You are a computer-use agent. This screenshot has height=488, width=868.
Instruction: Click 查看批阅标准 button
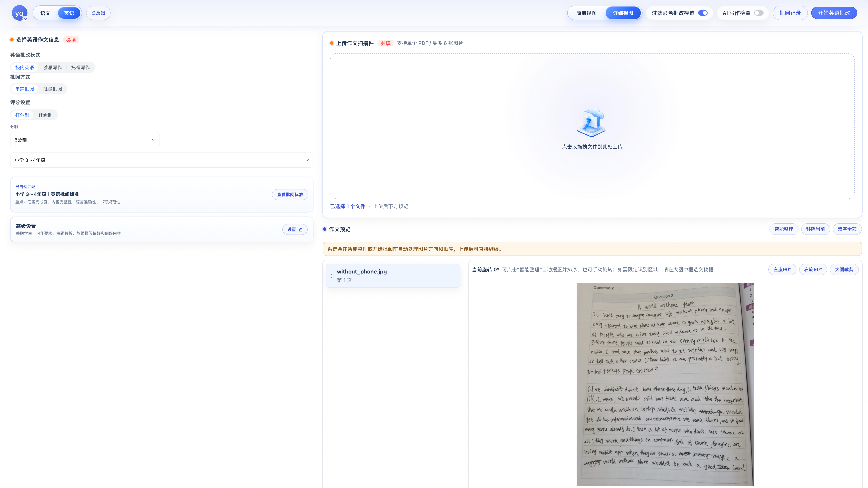coord(290,195)
